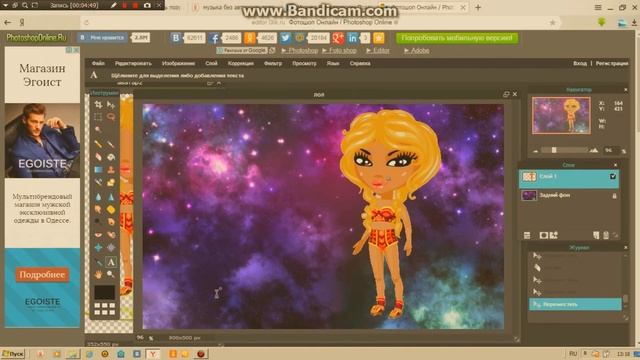Select the Sharpen tool

click(x=111, y=197)
